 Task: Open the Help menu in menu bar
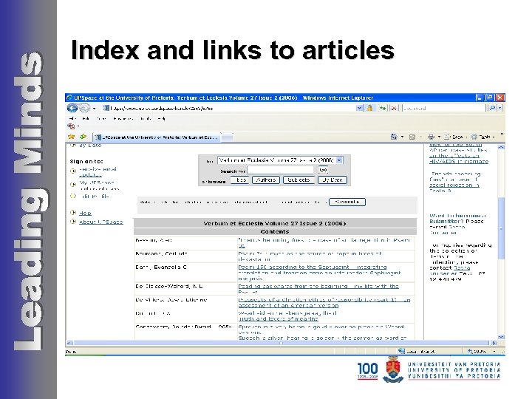(x=162, y=118)
